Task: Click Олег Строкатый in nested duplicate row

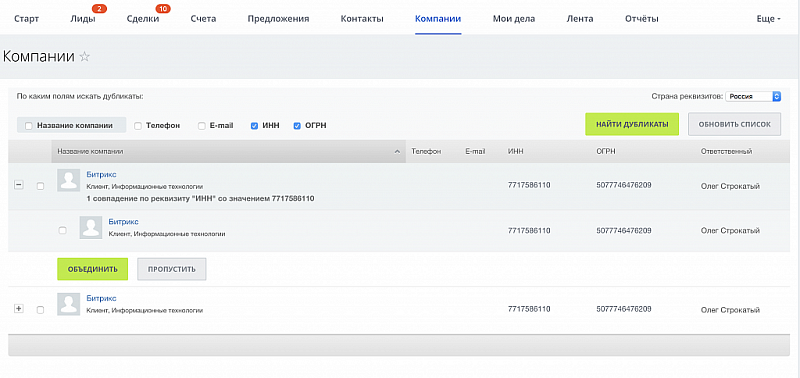Action: point(731,230)
